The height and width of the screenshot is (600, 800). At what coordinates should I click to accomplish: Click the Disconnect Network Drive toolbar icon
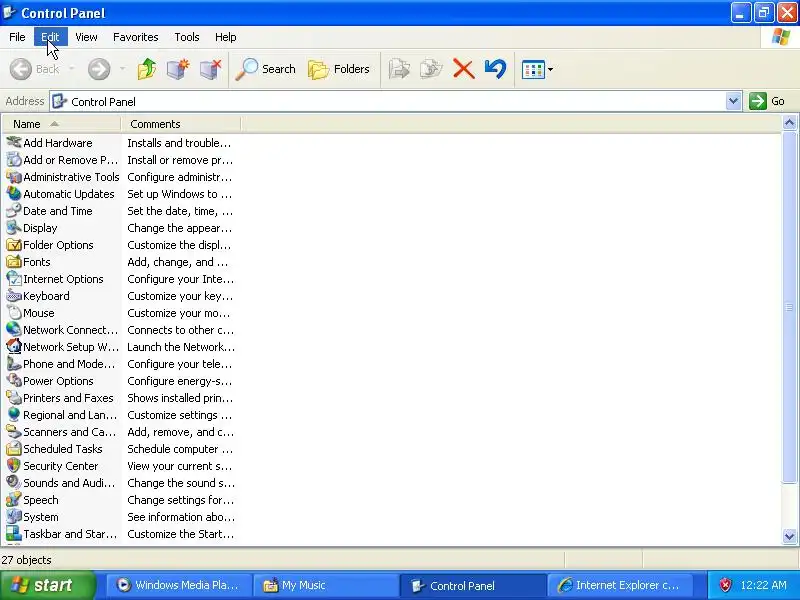pyautogui.click(x=210, y=69)
